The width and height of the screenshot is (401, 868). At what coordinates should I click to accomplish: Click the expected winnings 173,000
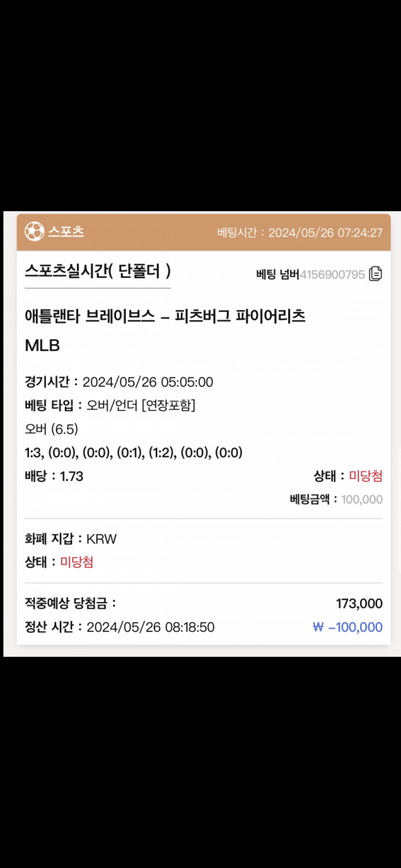coord(359,604)
